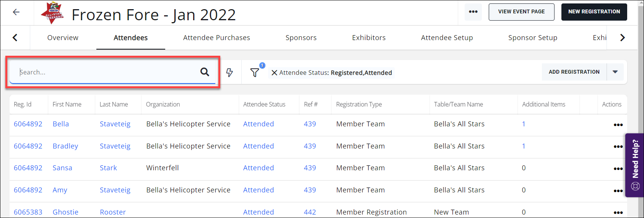This screenshot has width=644, height=218.
Task: Open registration ID 6065383 link
Action: (x=28, y=212)
